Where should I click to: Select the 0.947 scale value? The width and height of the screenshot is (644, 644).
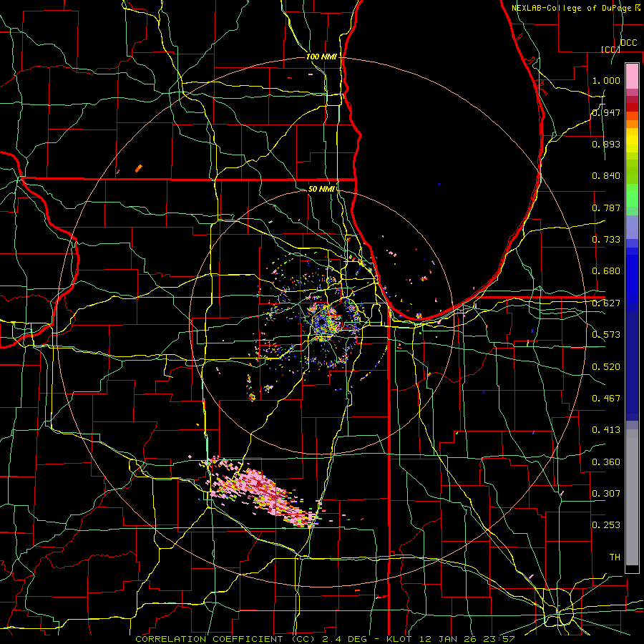(x=606, y=112)
